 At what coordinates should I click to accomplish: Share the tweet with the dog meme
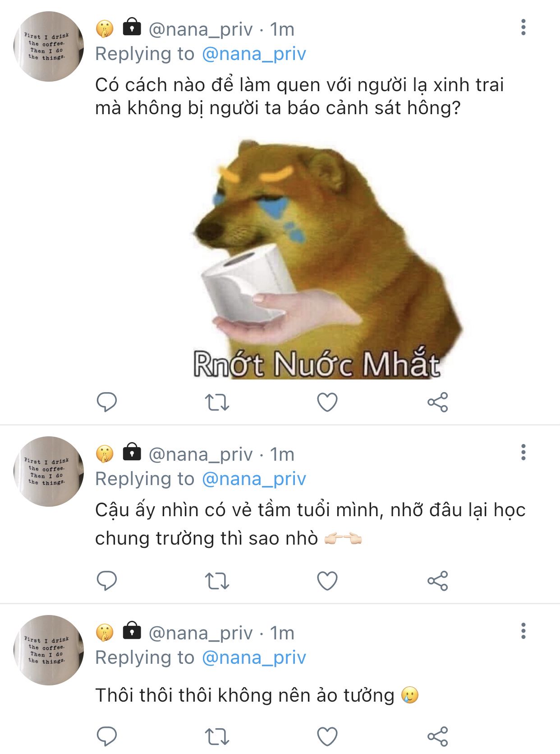437,402
